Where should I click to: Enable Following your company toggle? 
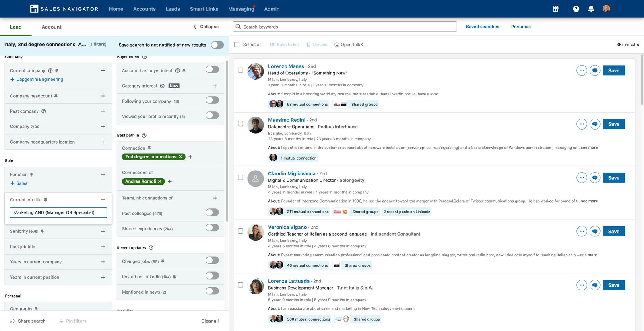212,100
